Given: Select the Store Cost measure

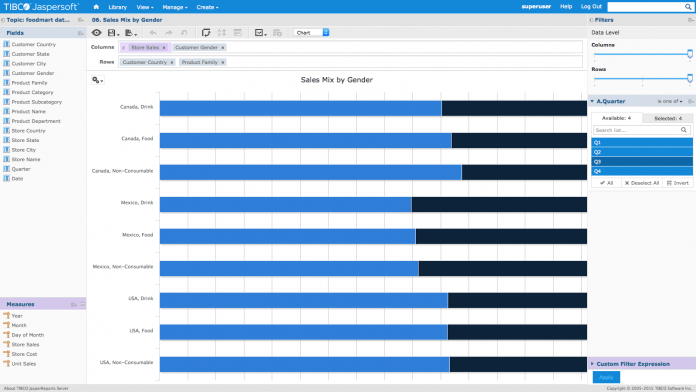Looking at the screenshot, I should point(24,354).
